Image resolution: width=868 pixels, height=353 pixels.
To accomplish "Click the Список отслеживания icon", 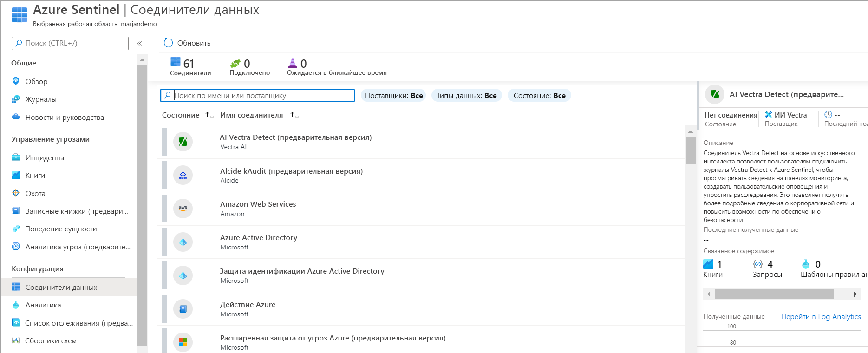I will coord(16,322).
